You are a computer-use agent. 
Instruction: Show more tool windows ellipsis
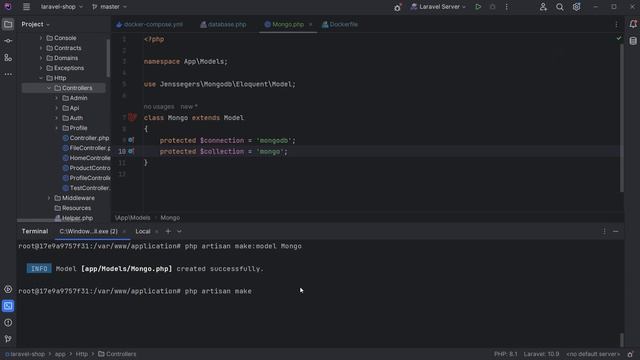[x=8, y=74]
